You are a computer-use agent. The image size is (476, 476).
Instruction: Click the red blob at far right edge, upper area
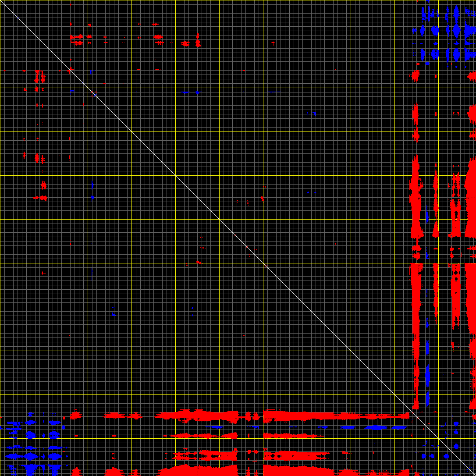(472, 113)
